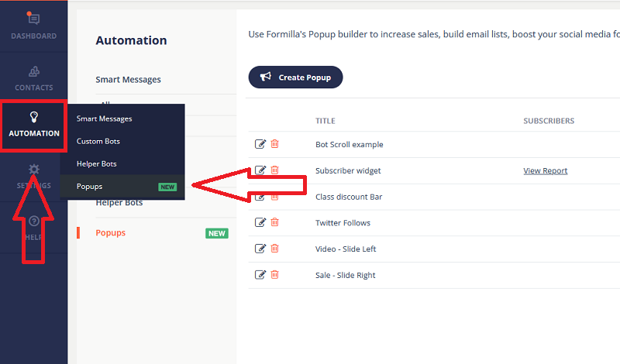Viewport: 620px width, 364px height.
Task: Delete the Video - Slide Left popup
Action: click(x=274, y=249)
